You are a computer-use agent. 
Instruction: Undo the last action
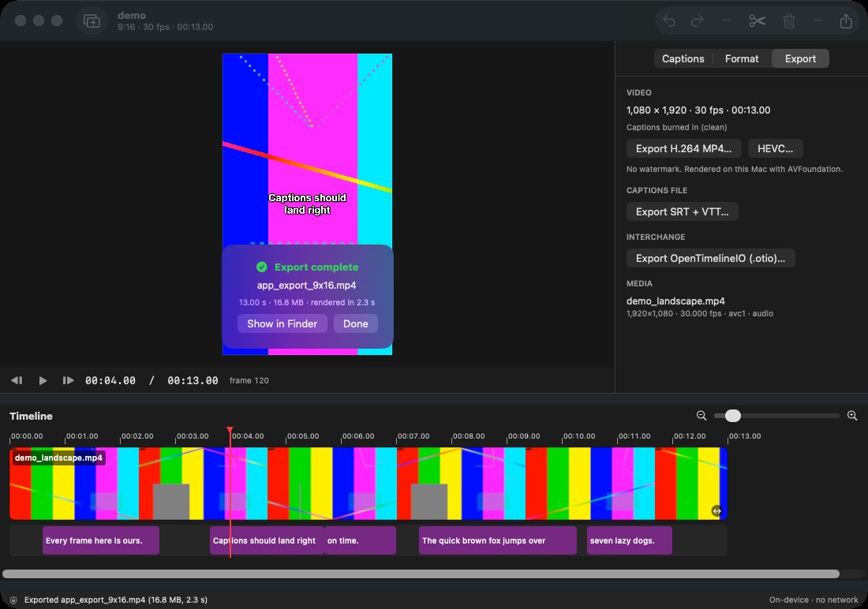669,21
